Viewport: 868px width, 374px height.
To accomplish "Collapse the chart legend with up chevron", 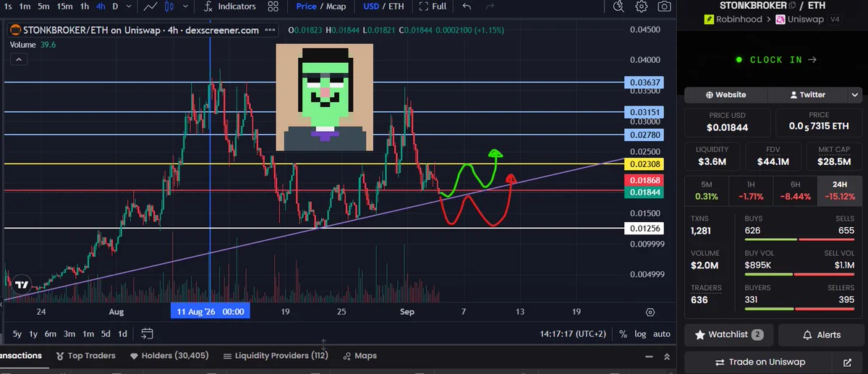I will click(18, 59).
